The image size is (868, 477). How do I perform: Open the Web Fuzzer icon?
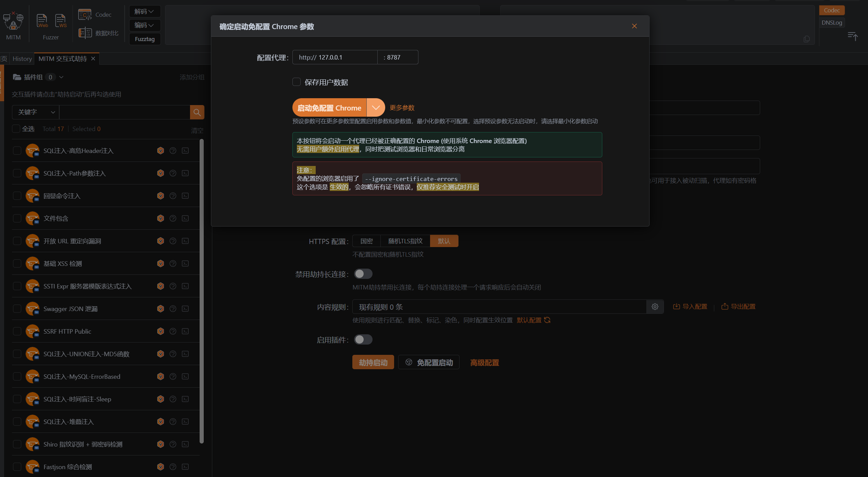42,21
